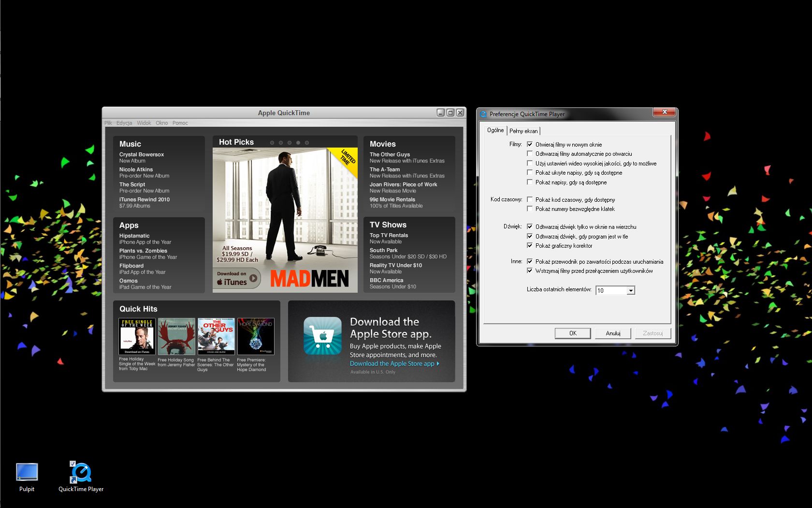Screen dimensions: 812x508
Task: Click the Music section heading
Action: pos(130,144)
